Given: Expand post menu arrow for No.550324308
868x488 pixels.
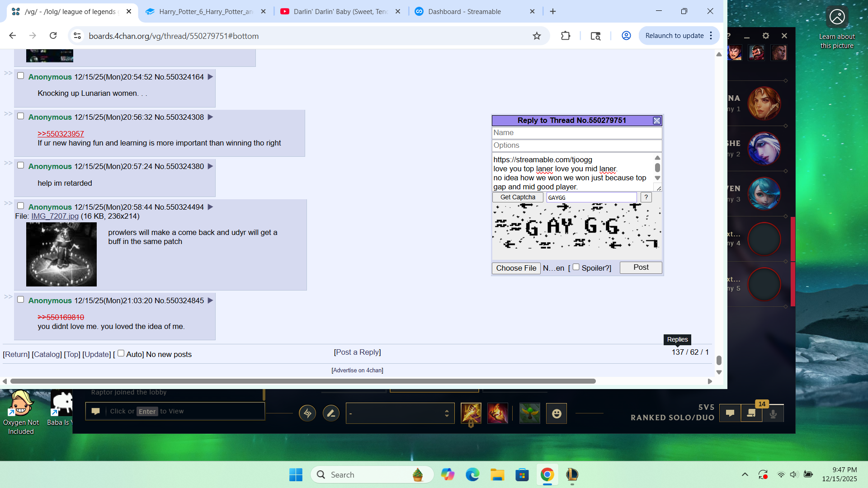Looking at the screenshot, I should (210, 117).
